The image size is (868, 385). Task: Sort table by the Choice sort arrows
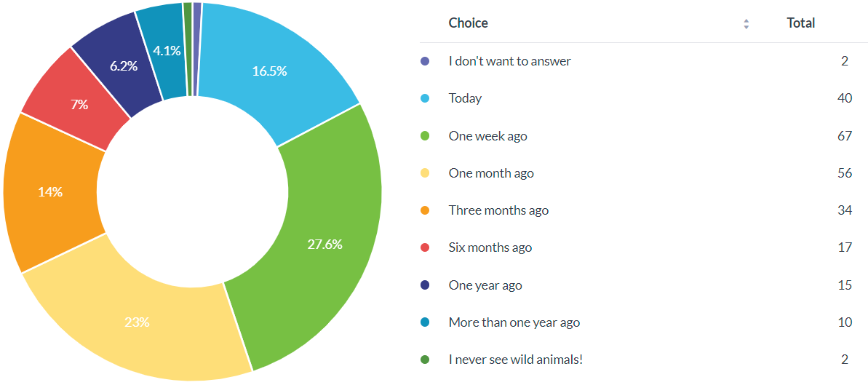click(x=746, y=24)
